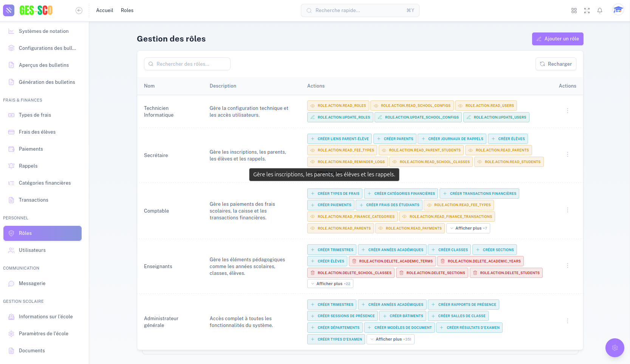
Task: Select the Transactions icon in the sidebar
Action: [x=11, y=200]
